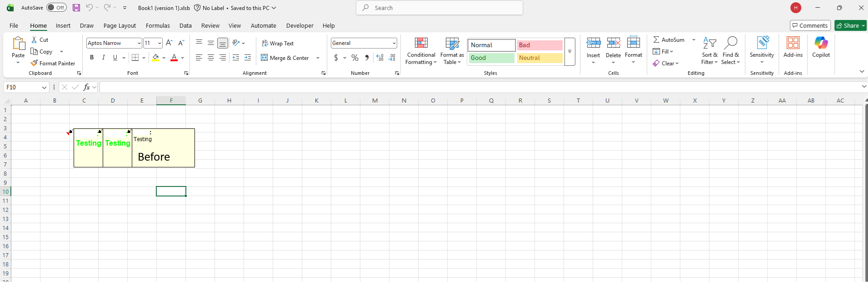Increase font size with the larger A icon
Image resolution: width=868 pixels, height=294 pixels.
pyautogui.click(x=169, y=43)
